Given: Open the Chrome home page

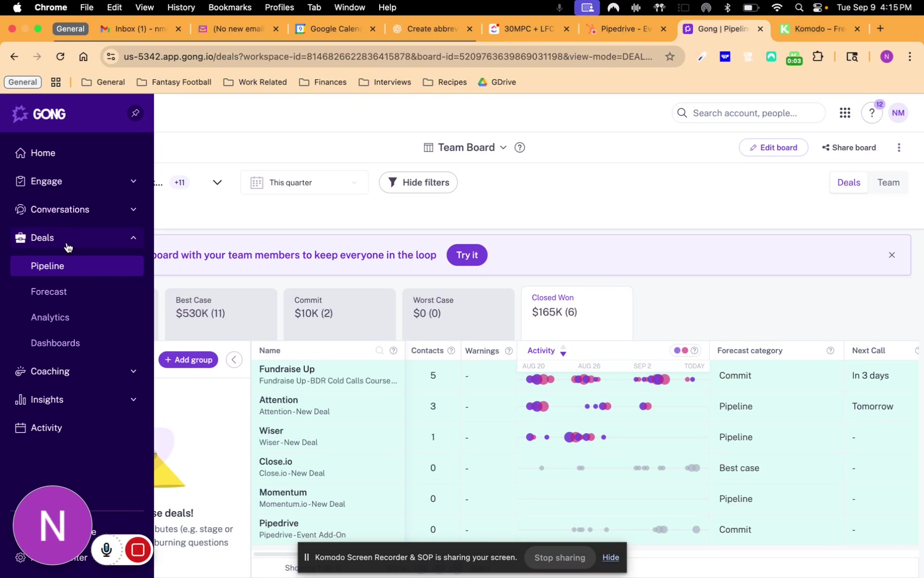Looking at the screenshot, I should click(x=83, y=56).
